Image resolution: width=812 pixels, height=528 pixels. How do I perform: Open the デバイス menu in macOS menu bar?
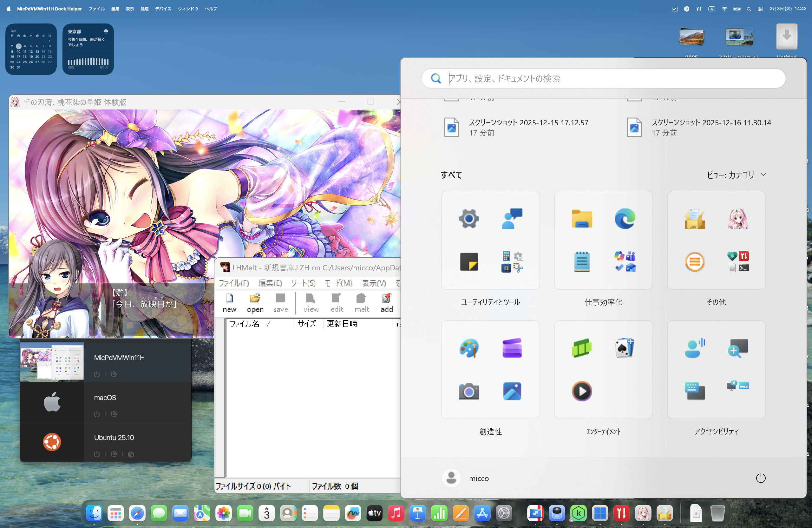click(x=163, y=9)
